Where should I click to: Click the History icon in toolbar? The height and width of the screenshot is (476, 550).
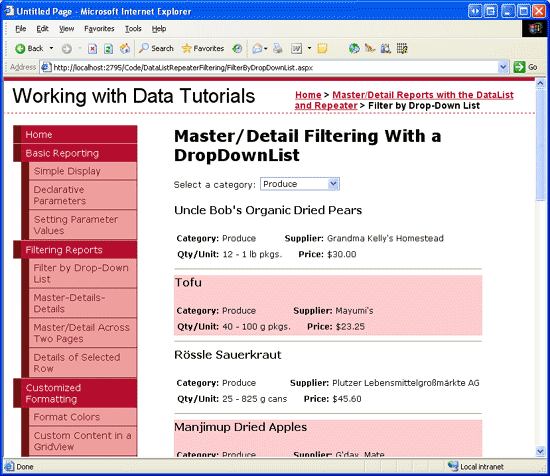pyautogui.click(x=237, y=48)
